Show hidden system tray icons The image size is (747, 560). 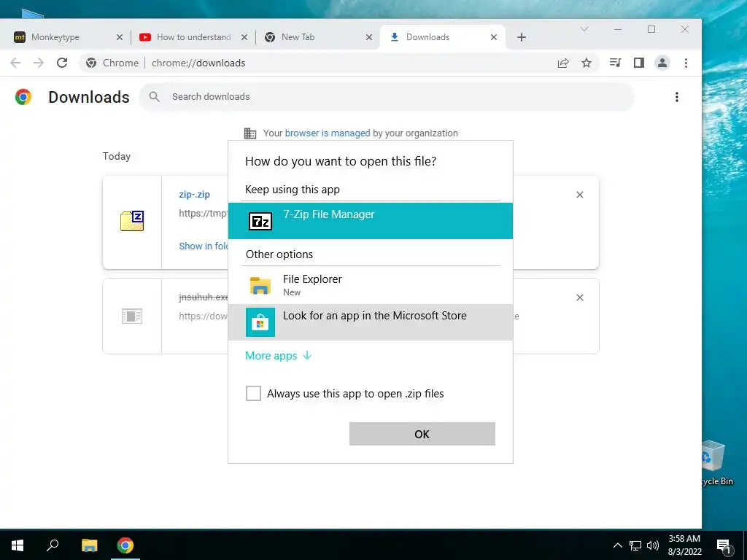[x=617, y=545]
